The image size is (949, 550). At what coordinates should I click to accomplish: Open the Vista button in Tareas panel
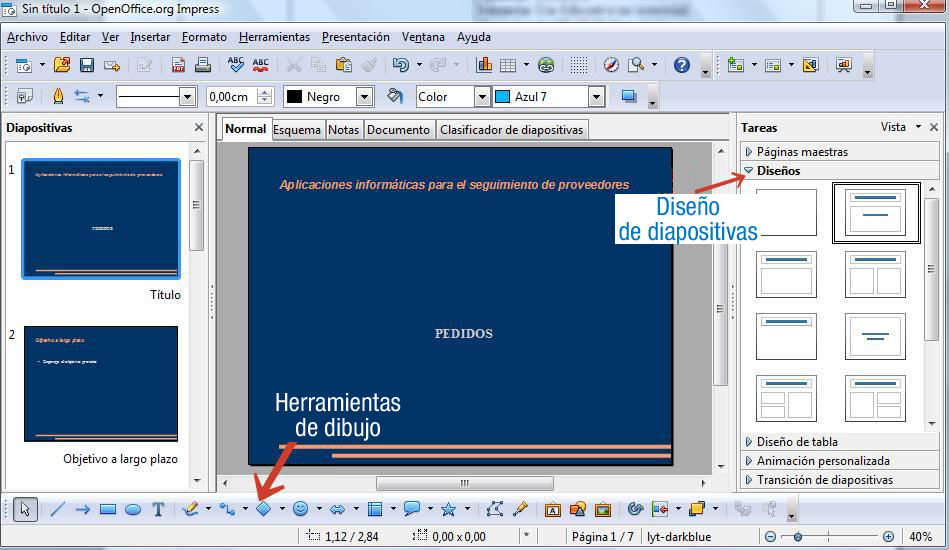tap(900, 127)
